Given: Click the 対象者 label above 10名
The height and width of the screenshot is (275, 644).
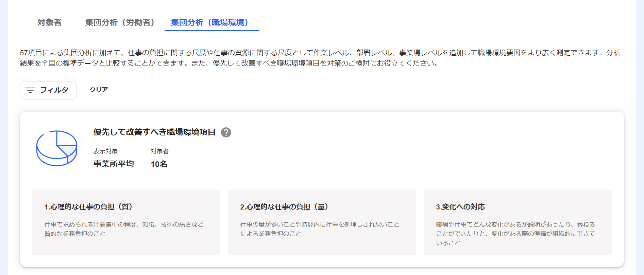Looking at the screenshot, I should 160,151.
